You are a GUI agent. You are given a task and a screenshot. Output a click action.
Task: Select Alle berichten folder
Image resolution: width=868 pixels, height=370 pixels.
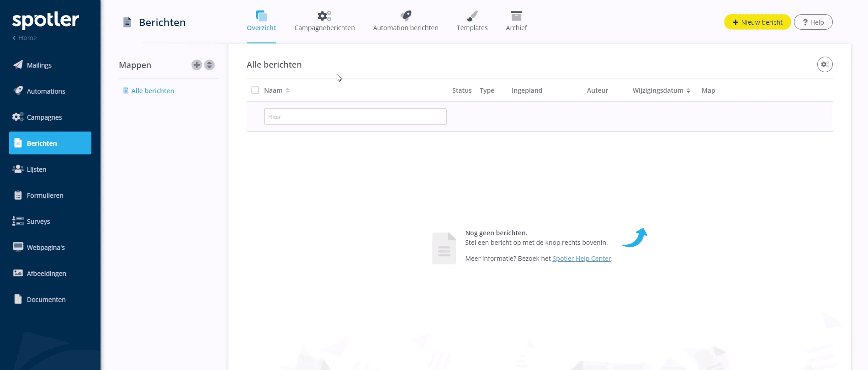pyautogui.click(x=153, y=91)
